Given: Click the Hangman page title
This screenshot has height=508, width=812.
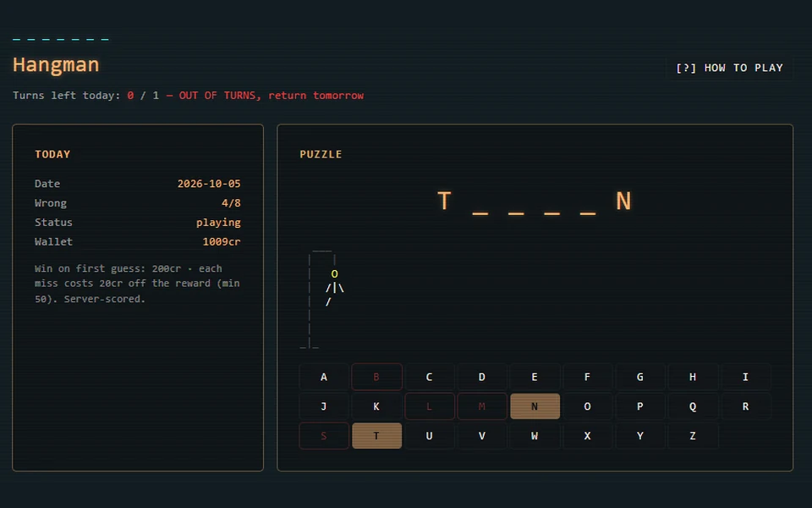Looking at the screenshot, I should [x=56, y=65].
